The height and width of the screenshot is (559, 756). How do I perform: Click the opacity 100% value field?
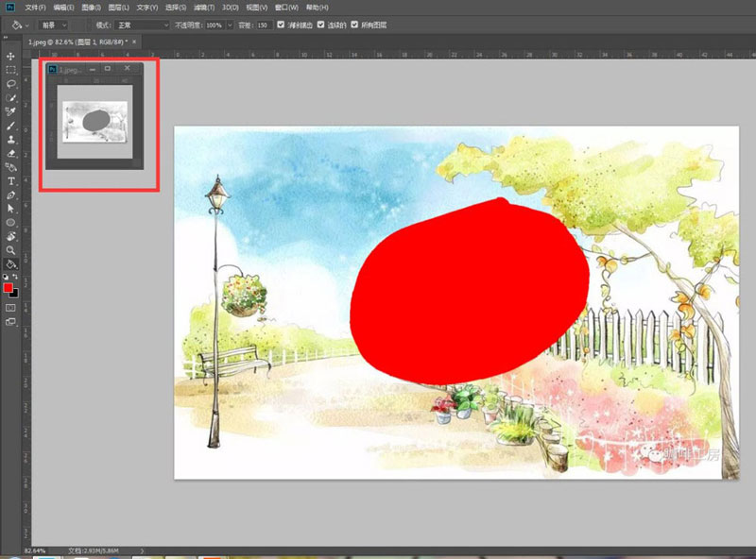[x=215, y=25]
